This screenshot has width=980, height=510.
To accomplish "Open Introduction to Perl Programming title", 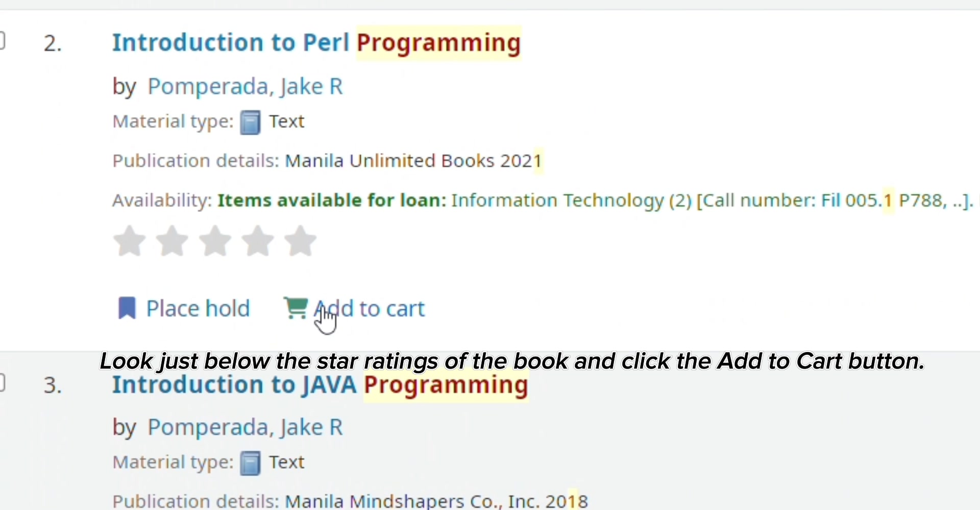I will pos(316,43).
